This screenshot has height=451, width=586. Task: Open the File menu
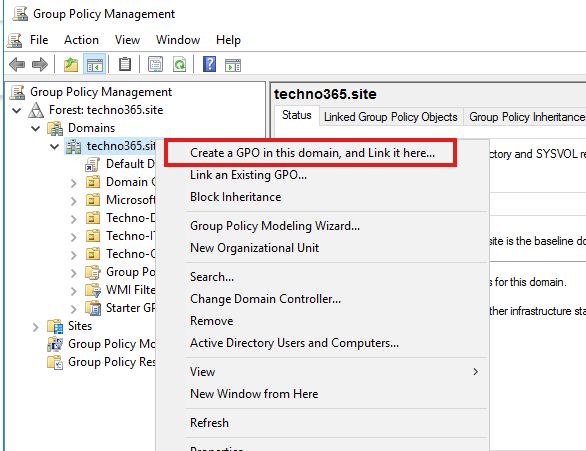tap(39, 40)
